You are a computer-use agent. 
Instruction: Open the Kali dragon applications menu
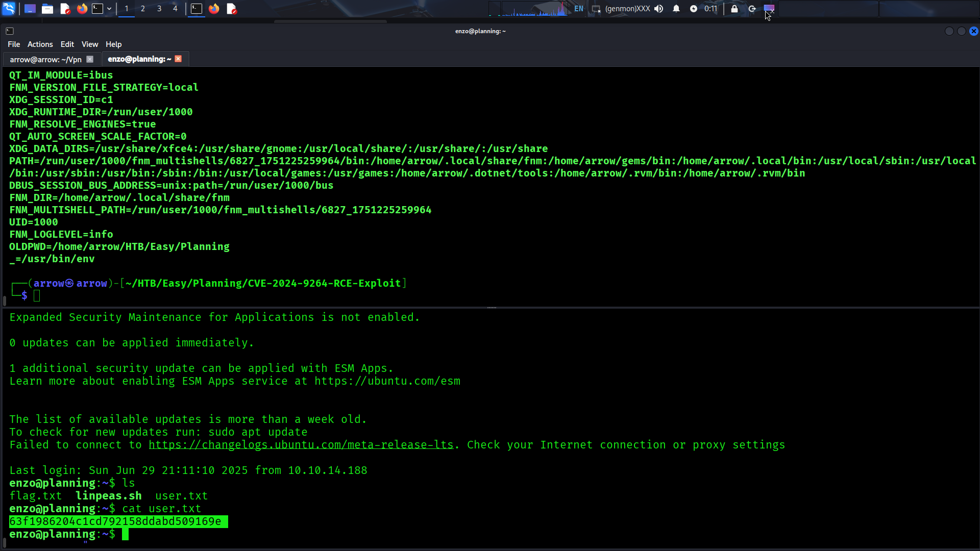[9, 8]
